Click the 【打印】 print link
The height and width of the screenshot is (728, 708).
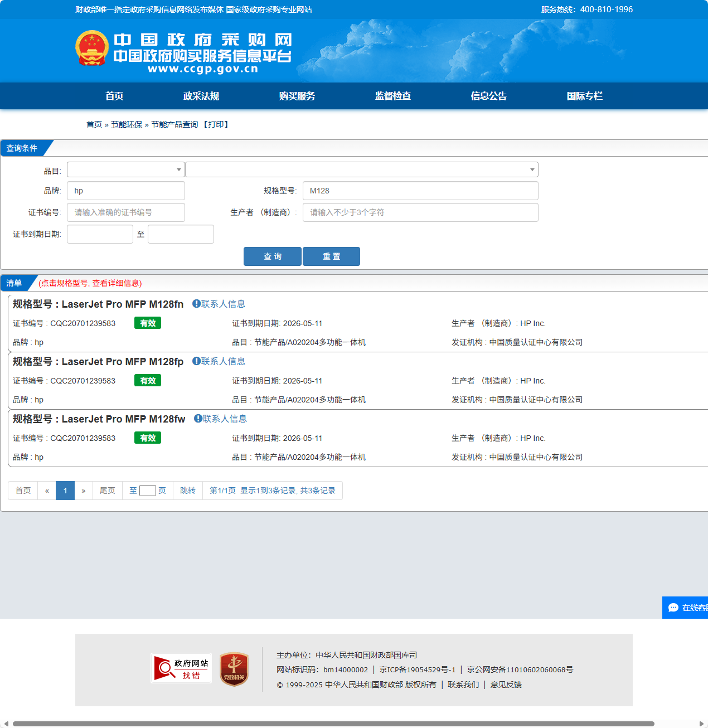pyautogui.click(x=216, y=124)
